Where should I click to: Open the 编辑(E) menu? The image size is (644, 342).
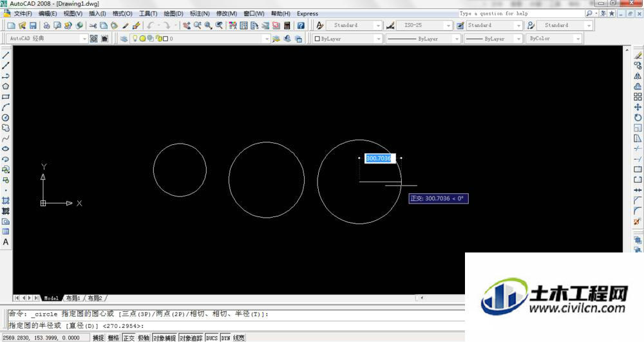48,14
